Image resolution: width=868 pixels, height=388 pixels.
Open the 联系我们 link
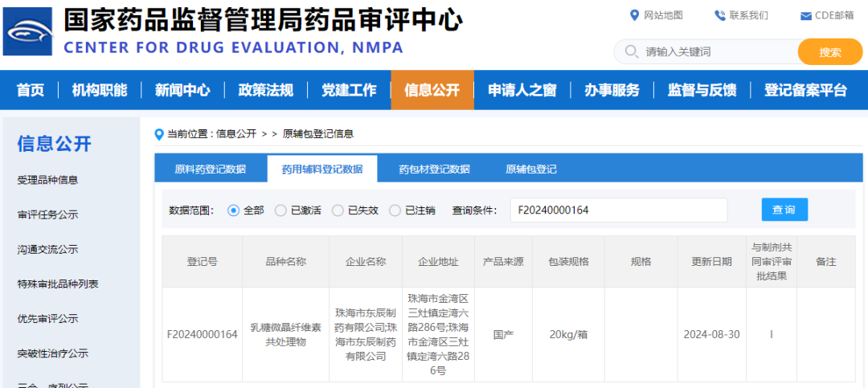(748, 15)
